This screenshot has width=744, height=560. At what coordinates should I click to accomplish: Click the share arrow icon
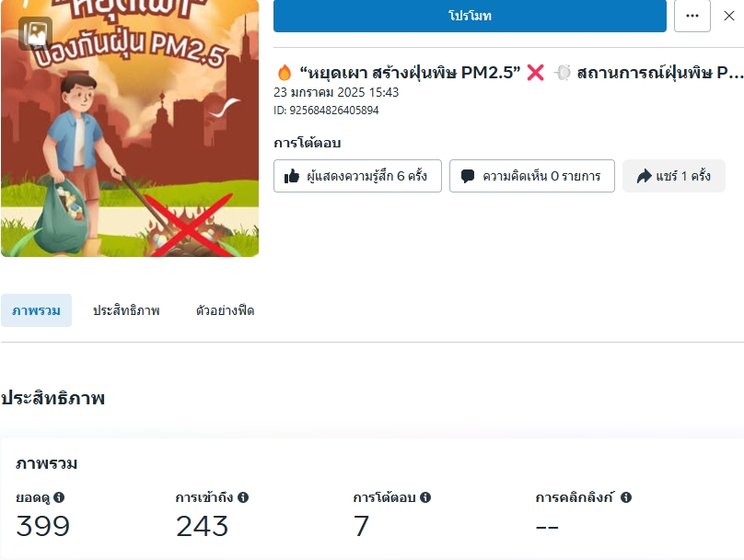coord(644,176)
